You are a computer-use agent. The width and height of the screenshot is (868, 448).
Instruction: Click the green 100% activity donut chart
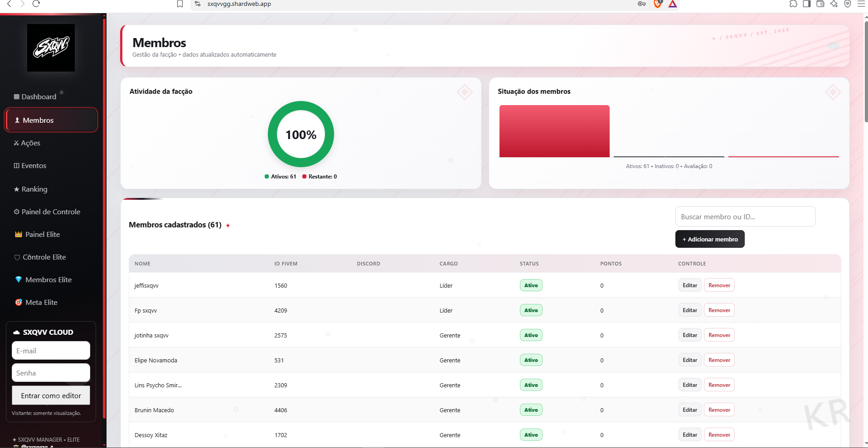coord(301,134)
